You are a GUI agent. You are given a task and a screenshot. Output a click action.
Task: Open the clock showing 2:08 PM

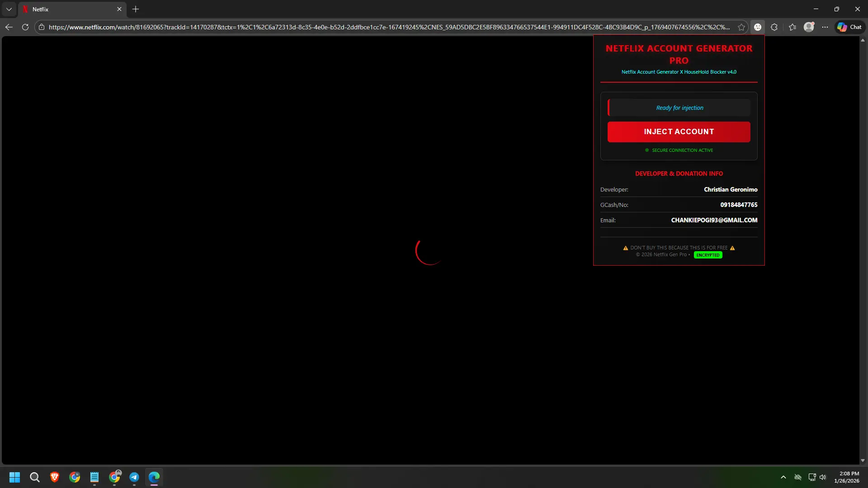tap(847, 477)
